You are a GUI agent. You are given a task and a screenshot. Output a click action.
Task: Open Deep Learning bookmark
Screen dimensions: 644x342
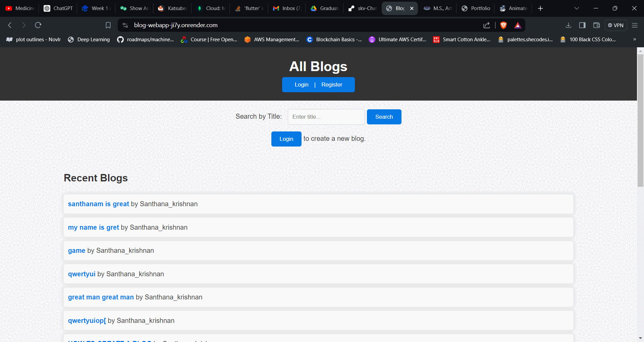click(x=89, y=40)
